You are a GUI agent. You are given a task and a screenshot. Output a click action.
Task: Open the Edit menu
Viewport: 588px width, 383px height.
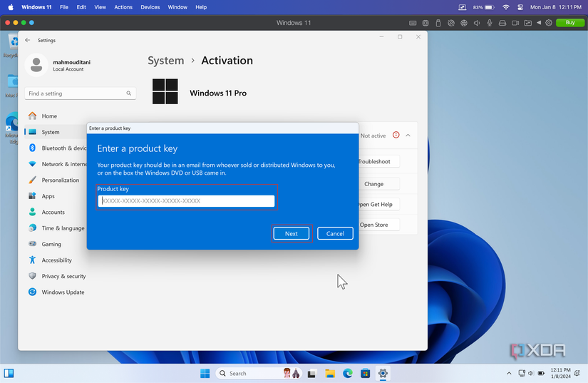tap(81, 7)
